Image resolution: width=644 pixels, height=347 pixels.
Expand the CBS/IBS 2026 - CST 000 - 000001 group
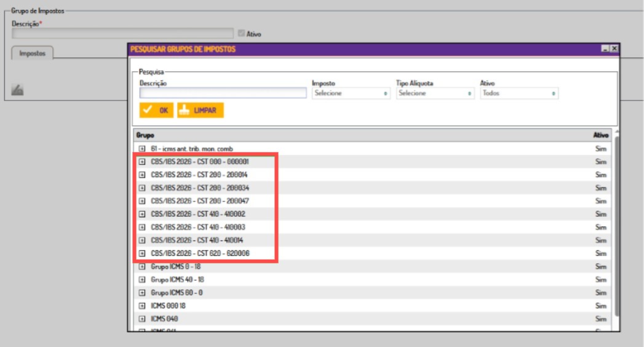click(142, 162)
